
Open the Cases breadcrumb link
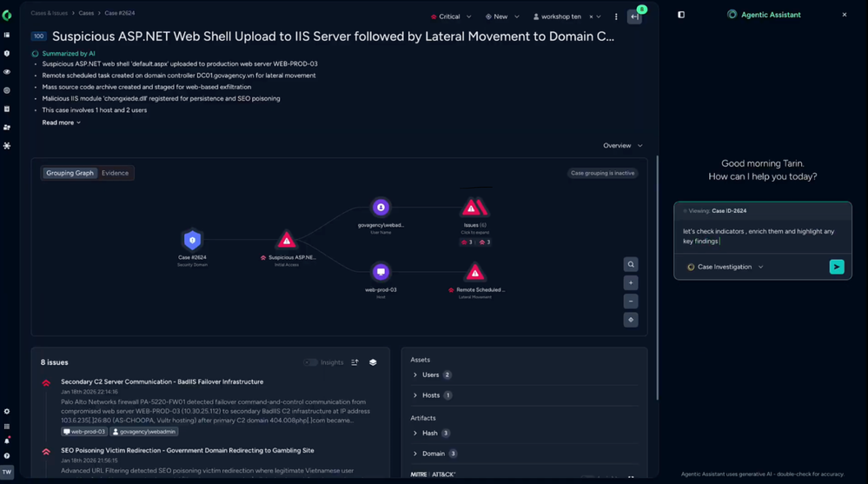click(x=86, y=13)
